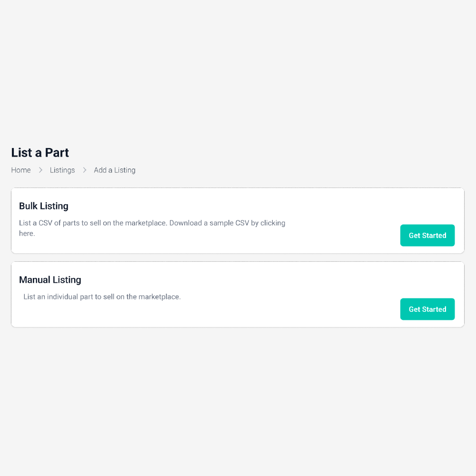
Task: Click the List a Part page title
Action: 40,153
